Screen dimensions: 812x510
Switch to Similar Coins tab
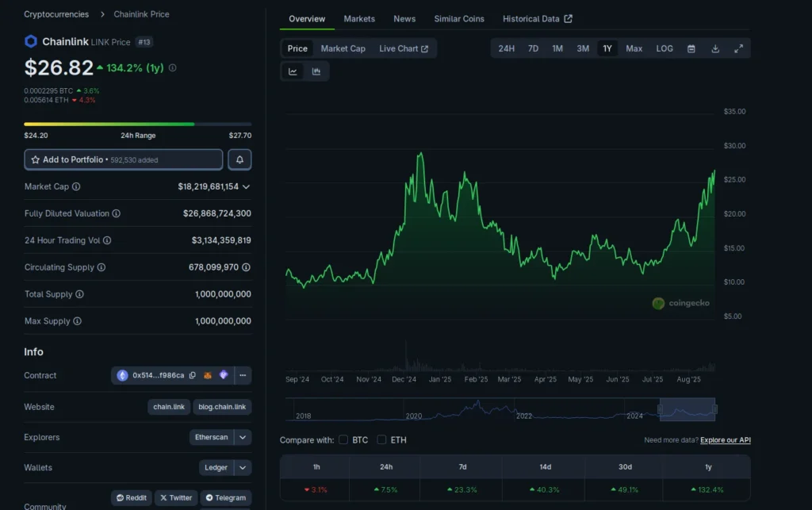tap(459, 19)
